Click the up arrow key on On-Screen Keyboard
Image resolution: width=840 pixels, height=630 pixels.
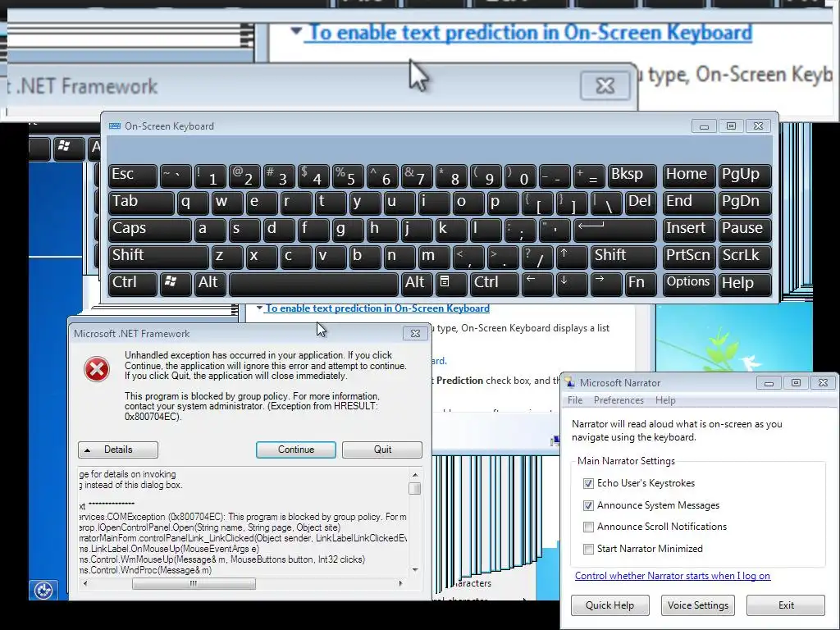pyautogui.click(x=571, y=257)
